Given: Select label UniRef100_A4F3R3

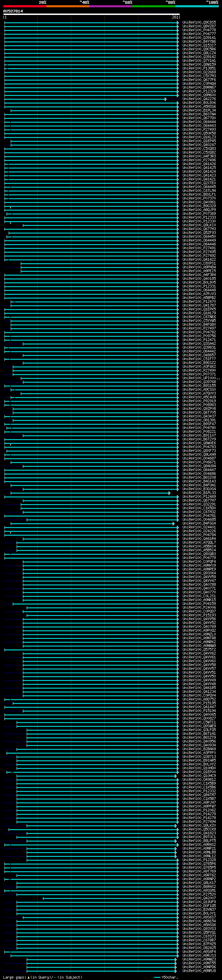Looking at the screenshot, I should (199, 156).
